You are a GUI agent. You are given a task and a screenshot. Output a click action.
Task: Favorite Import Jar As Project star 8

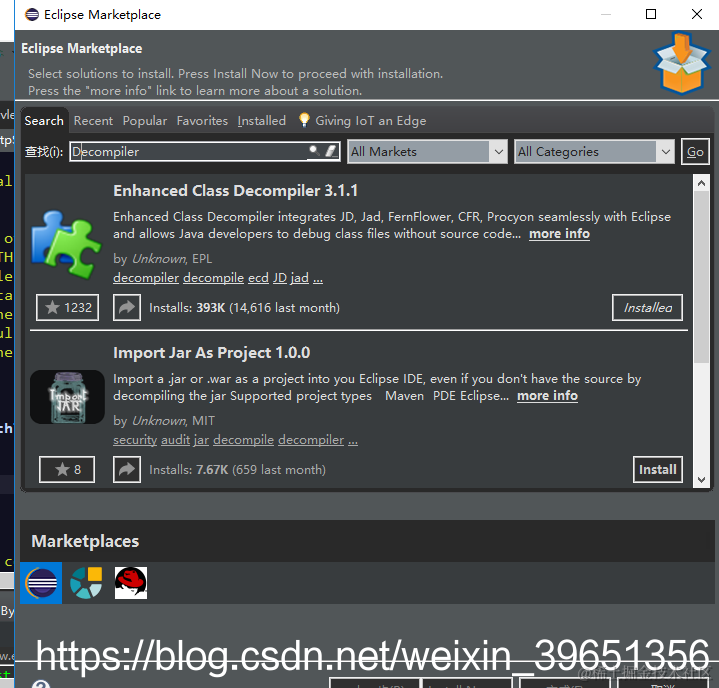point(67,469)
